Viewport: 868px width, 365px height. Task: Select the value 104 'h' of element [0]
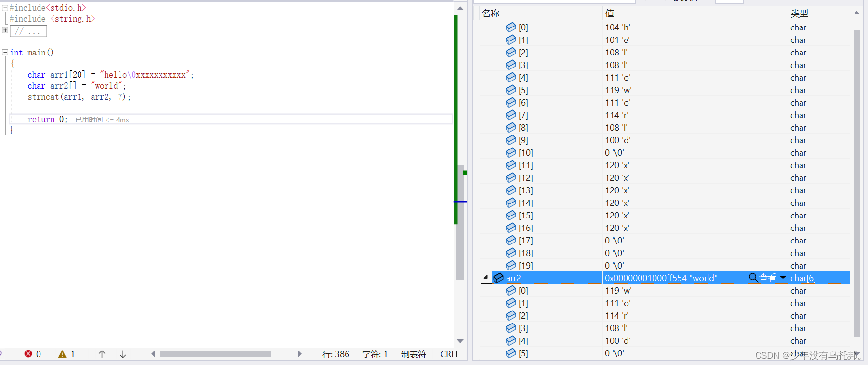(618, 27)
